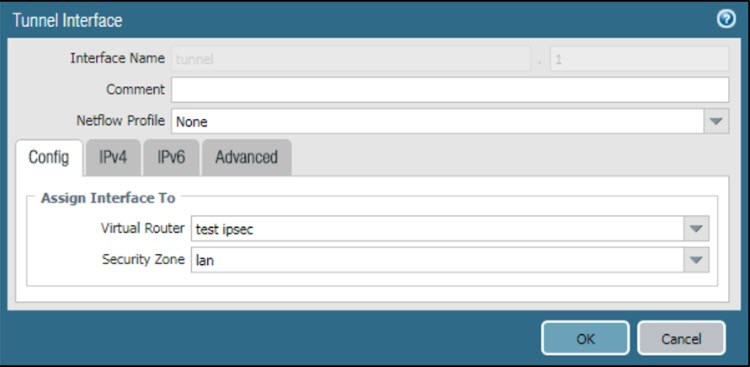Click the Cancel button

tap(681, 338)
